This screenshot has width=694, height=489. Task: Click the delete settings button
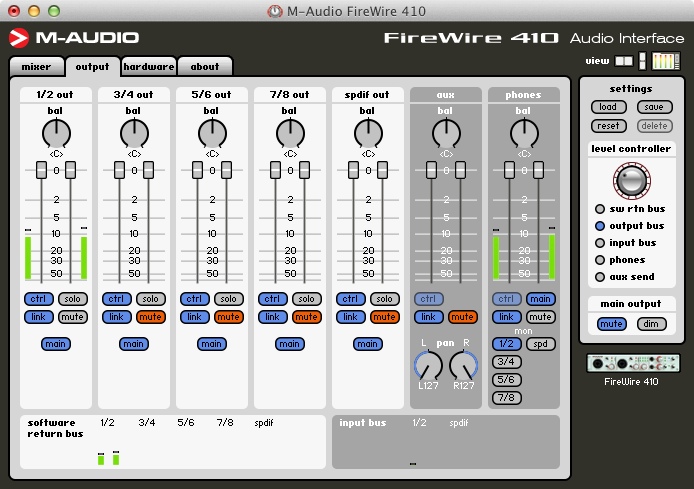654,126
